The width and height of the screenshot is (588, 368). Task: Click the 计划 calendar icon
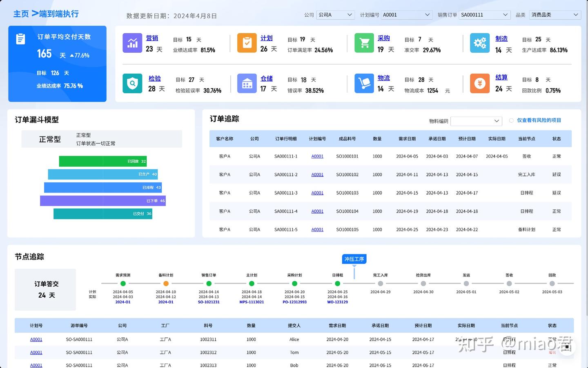(247, 43)
